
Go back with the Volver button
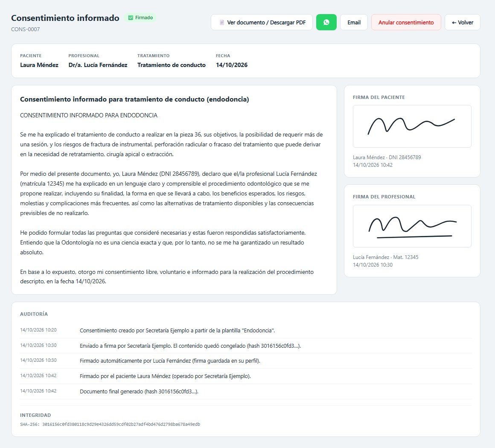[463, 23]
